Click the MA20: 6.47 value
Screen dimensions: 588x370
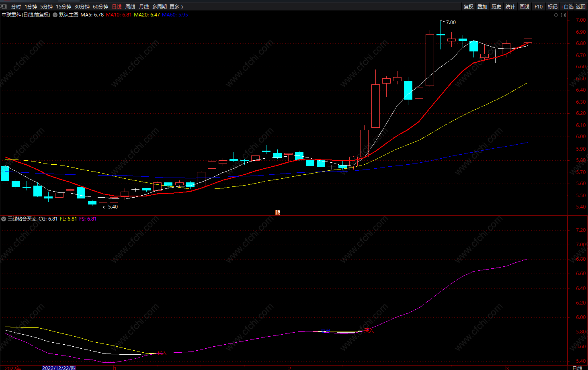point(147,15)
